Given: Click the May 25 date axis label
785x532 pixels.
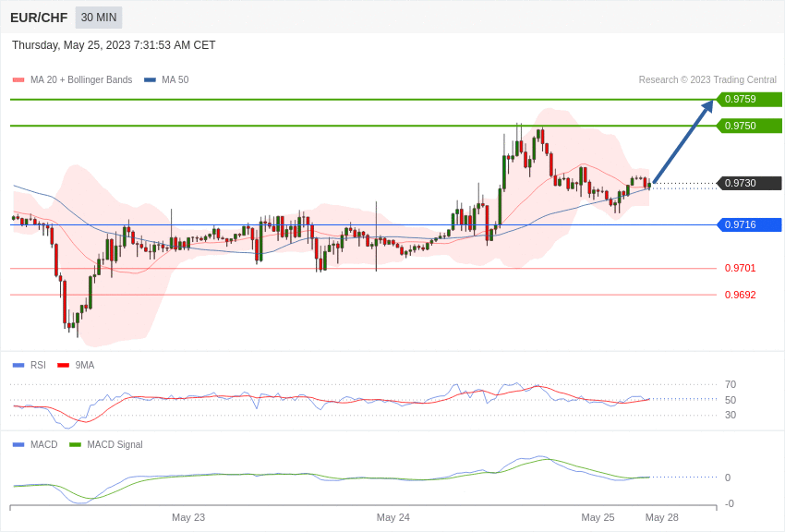Looking at the screenshot, I should pyautogui.click(x=598, y=517).
